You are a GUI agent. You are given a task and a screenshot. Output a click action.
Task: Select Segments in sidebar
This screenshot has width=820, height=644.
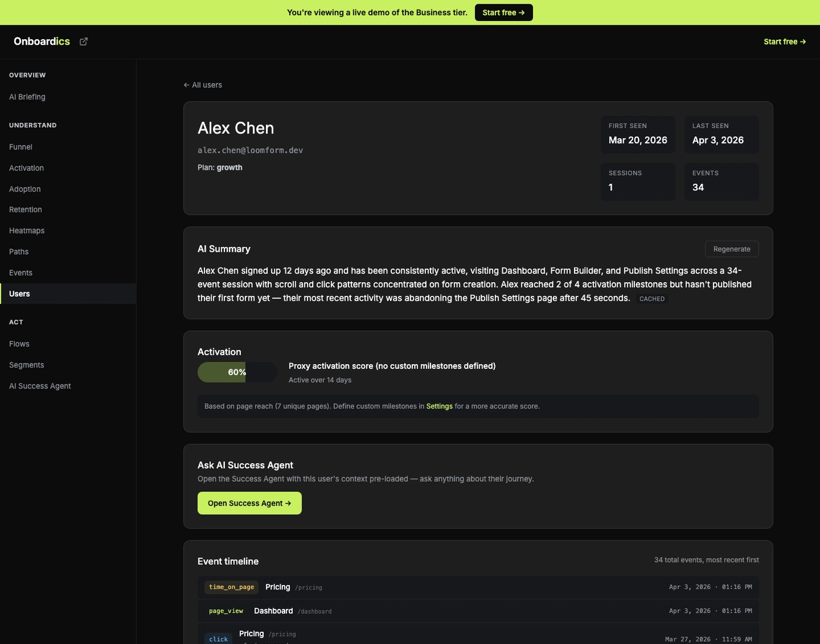(x=26, y=364)
